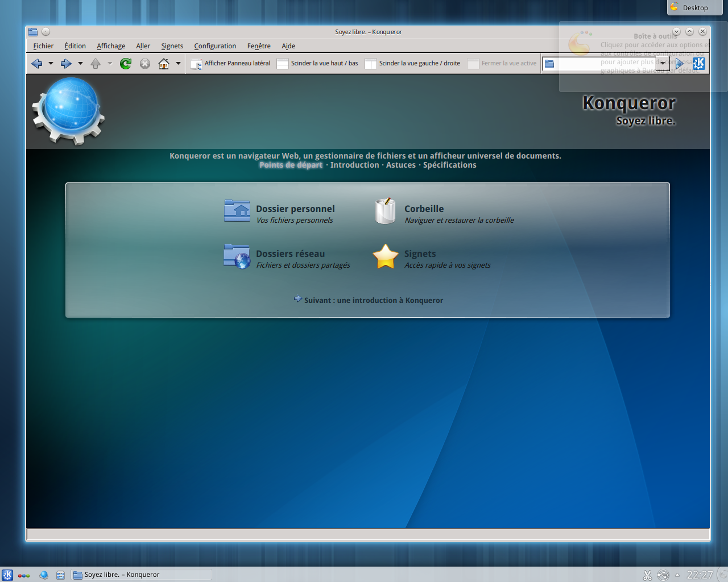Click Suivant : une introduction à Konqueror
This screenshot has width=728, height=582.
pos(373,300)
